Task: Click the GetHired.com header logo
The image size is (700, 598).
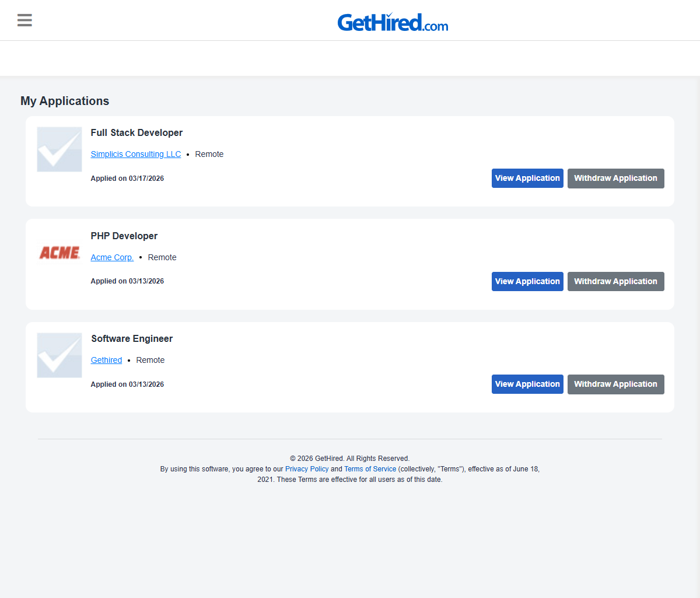Action: point(393,22)
